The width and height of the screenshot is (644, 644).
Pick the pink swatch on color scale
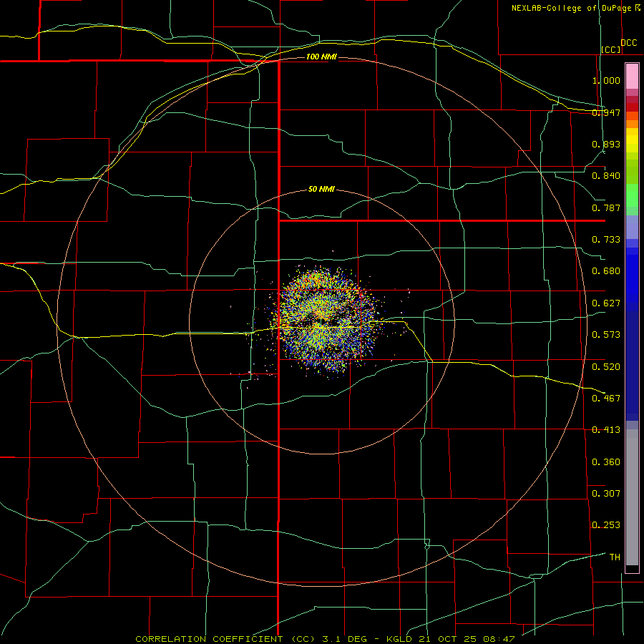pos(632,77)
